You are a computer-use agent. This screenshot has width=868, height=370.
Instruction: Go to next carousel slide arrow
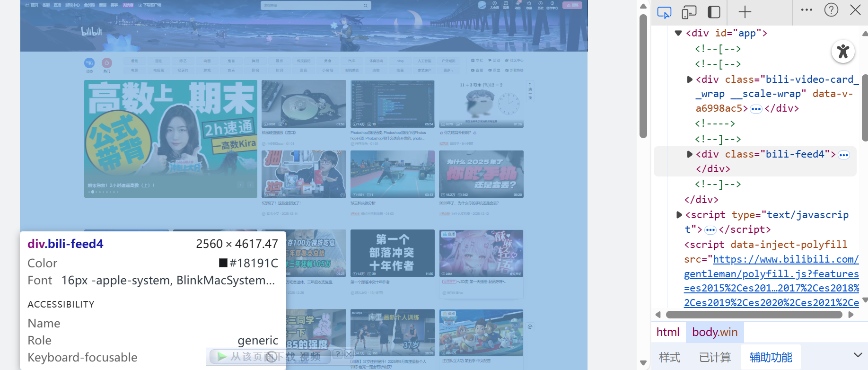coord(250,185)
